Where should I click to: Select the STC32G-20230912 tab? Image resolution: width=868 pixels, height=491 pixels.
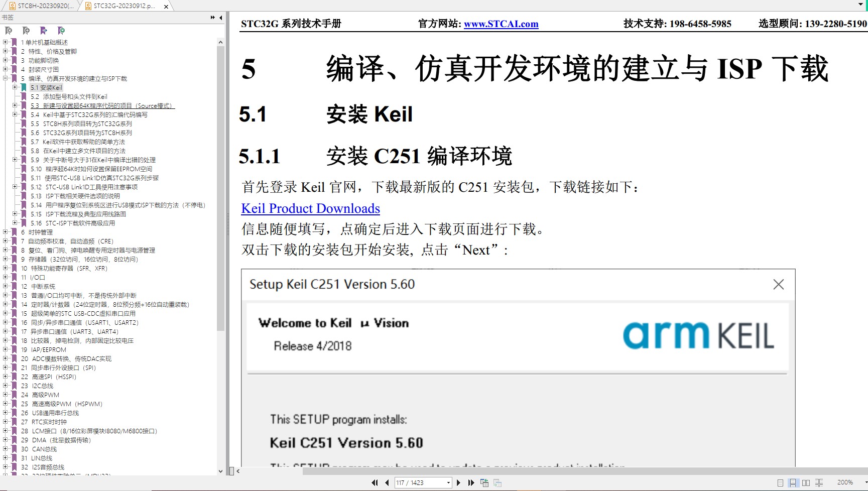tap(125, 6)
